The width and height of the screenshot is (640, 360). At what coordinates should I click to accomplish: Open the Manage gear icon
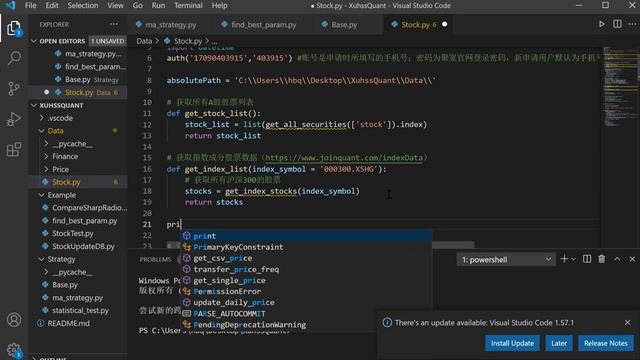(14, 350)
